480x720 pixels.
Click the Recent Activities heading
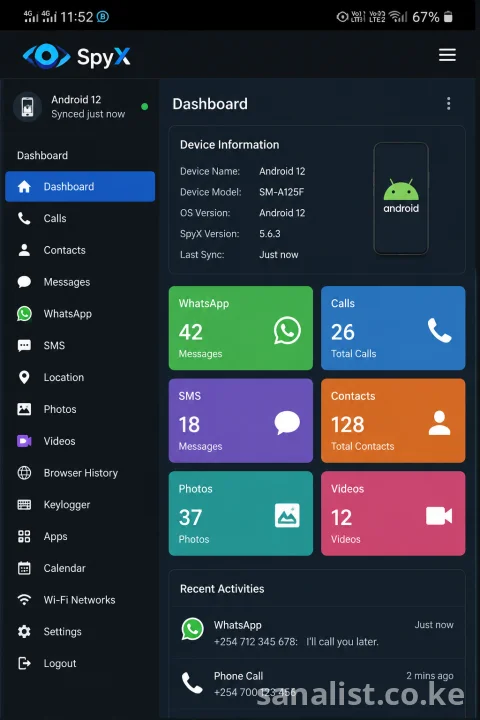pos(222,589)
